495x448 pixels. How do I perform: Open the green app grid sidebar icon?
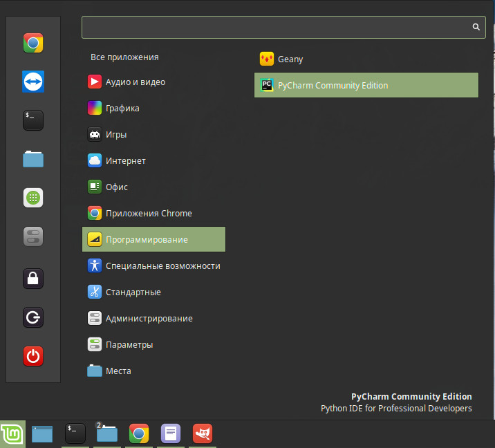33,198
